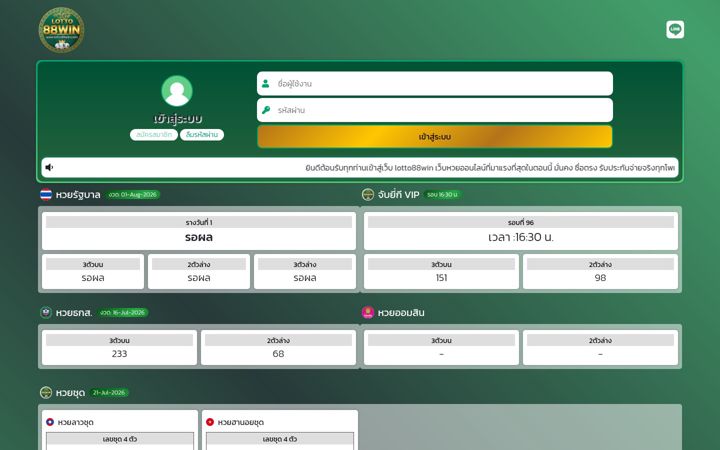Click the หวยฮานอยชุด card title

click(x=241, y=422)
